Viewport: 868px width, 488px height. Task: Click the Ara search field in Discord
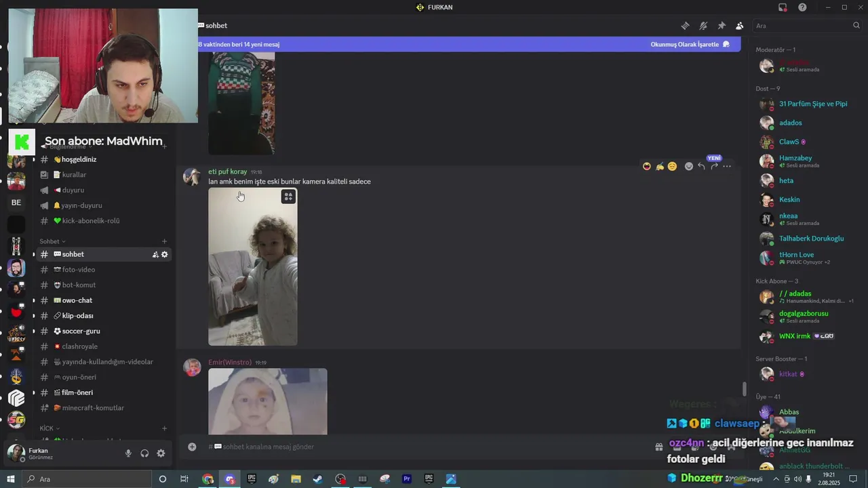(x=807, y=26)
